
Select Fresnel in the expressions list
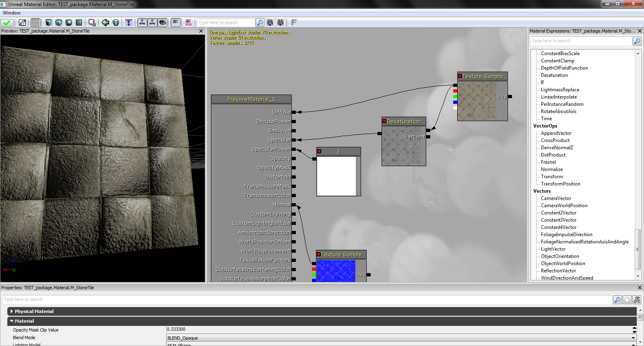coord(548,162)
